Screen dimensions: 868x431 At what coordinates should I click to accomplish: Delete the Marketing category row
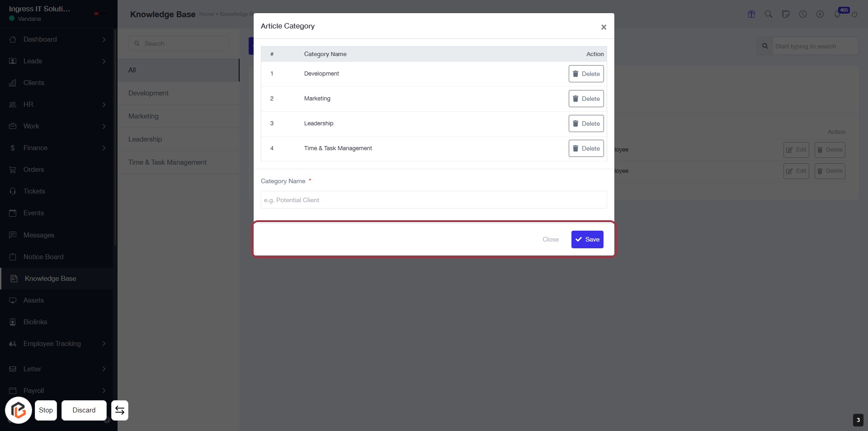coord(586,99)
